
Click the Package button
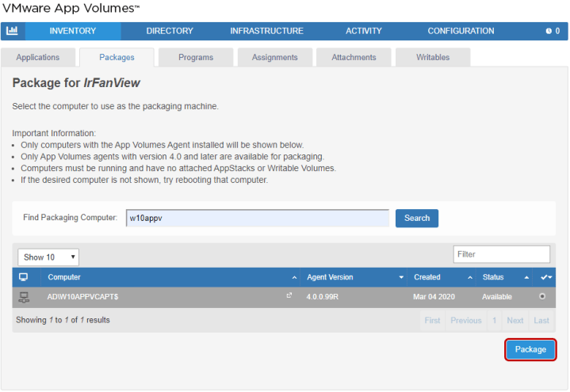(530, 349)
